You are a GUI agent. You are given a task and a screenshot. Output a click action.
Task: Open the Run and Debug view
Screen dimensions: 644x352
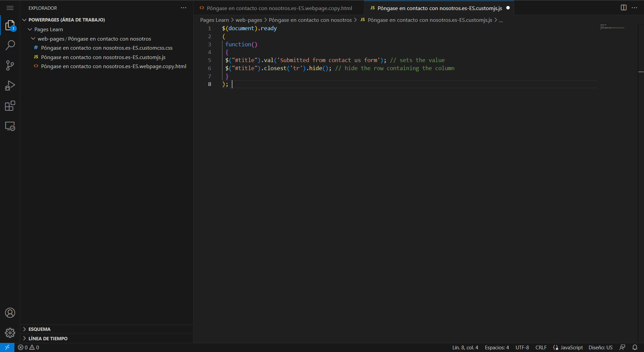(x=10, y=86)
